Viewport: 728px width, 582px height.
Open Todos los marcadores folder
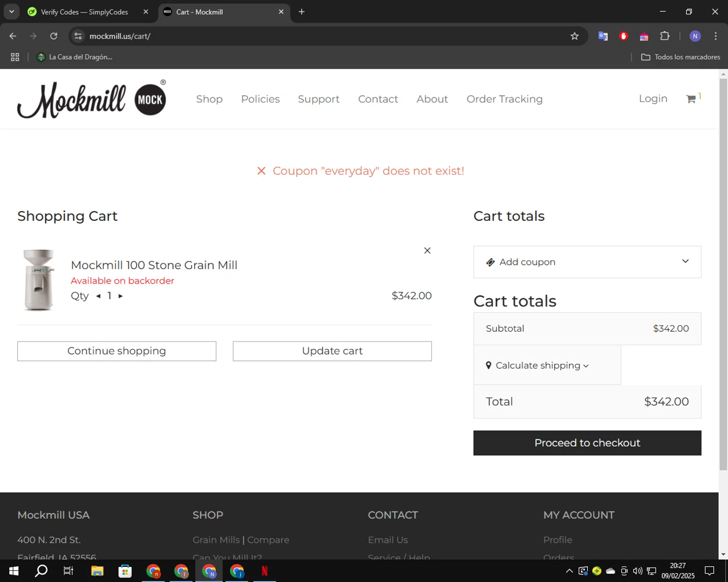tap(680, 57)
